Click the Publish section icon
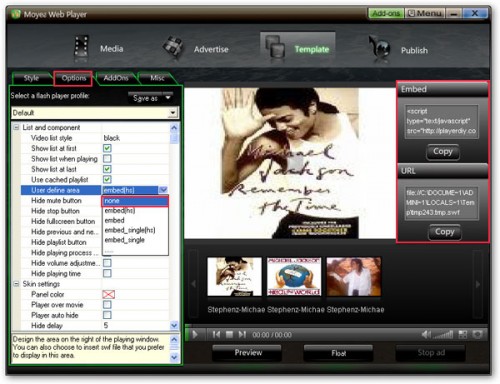Image resolution: width=500 pixels, height=384 pixels. point(379,48)
